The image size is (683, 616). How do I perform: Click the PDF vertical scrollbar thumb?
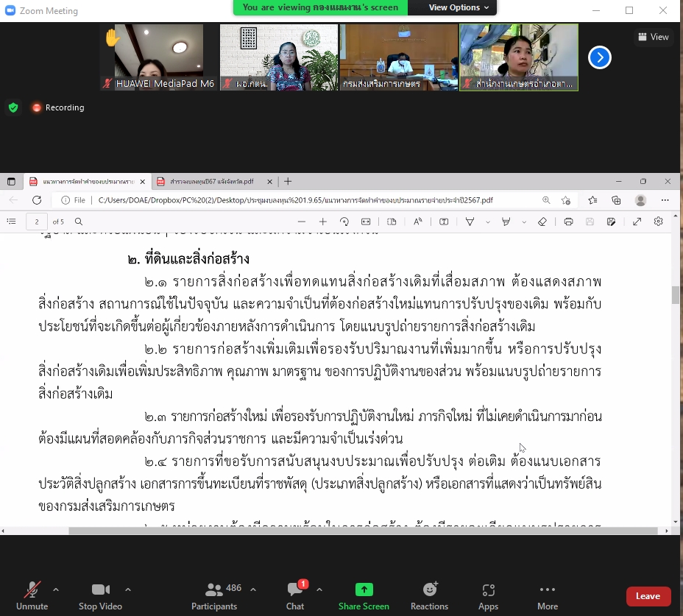676,294
